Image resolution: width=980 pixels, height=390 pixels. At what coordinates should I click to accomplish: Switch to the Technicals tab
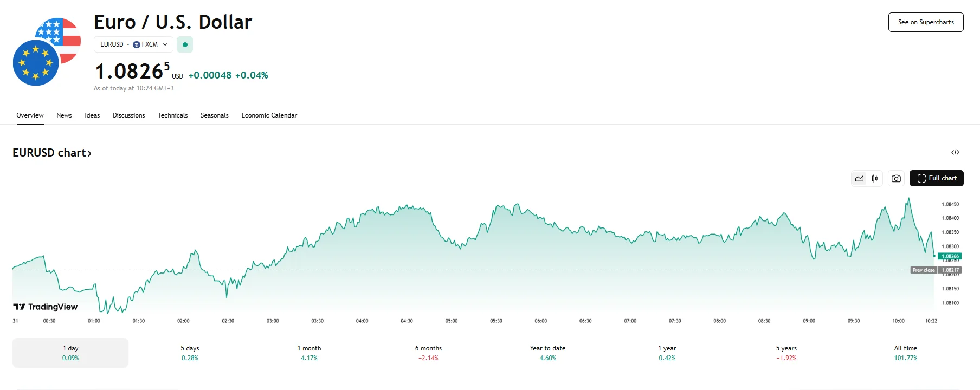point(172,115)
